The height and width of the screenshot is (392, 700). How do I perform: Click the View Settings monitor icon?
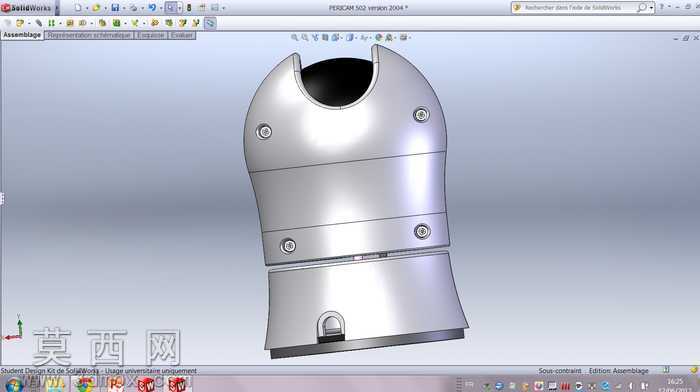point(404,38)
